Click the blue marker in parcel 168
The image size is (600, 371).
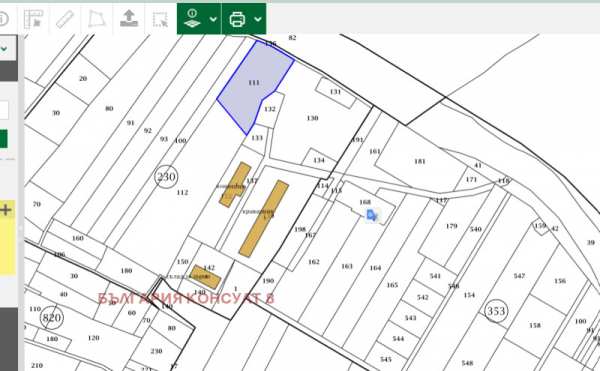(371, 215)
